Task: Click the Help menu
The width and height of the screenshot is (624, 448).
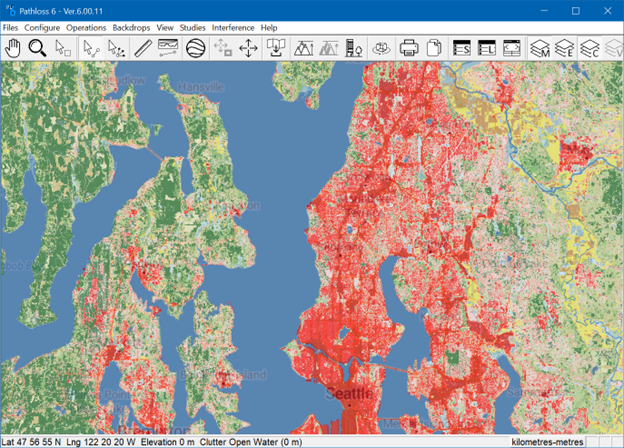Action: point(269,27)
